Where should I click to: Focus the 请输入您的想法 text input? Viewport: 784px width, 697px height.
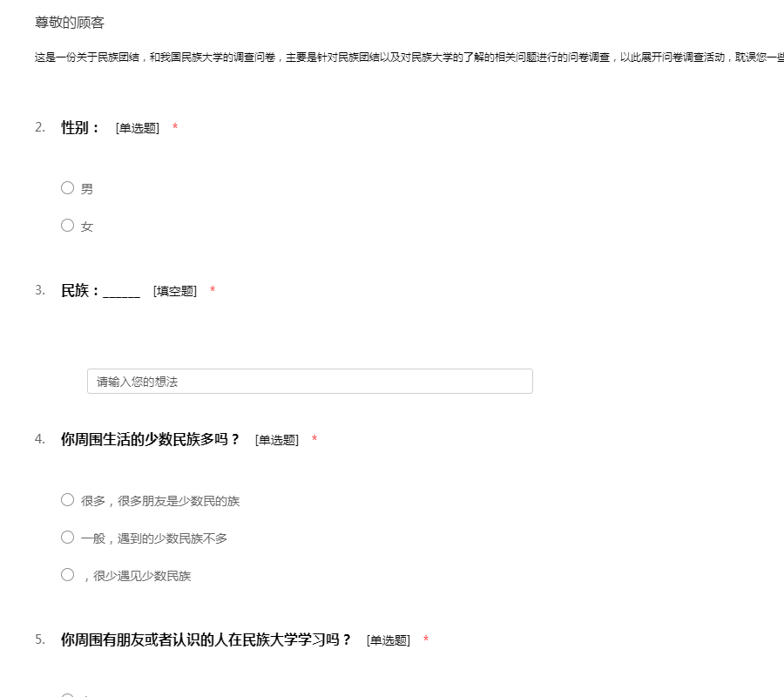309,382
